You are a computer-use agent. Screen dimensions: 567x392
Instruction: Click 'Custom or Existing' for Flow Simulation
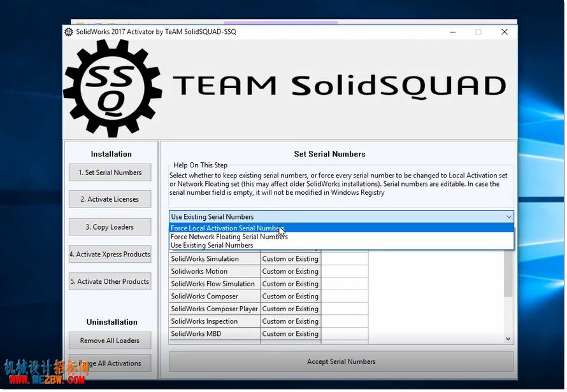[x=291, y=284]
